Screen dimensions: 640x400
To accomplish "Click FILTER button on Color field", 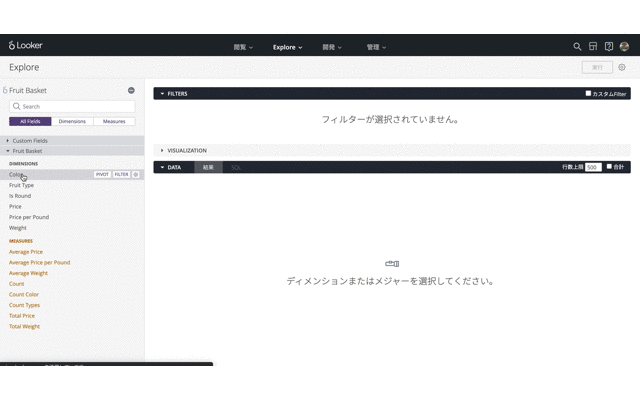I will click(x=121, y=174).
